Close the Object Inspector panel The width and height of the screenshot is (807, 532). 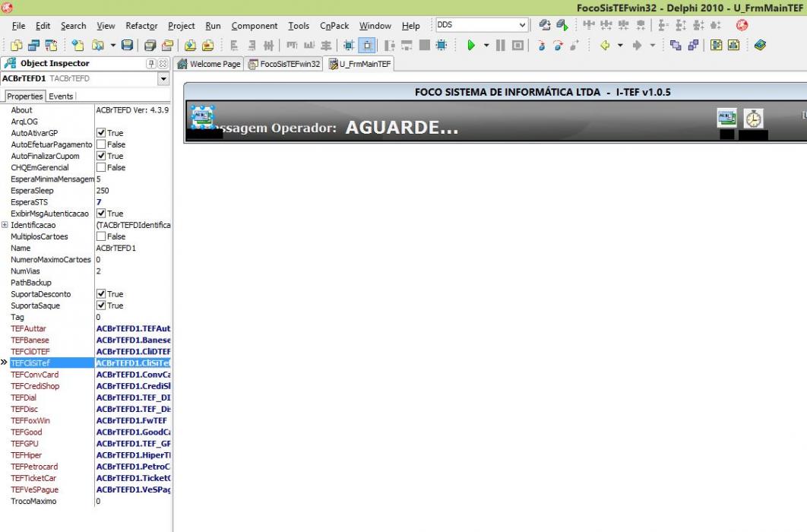163,63
